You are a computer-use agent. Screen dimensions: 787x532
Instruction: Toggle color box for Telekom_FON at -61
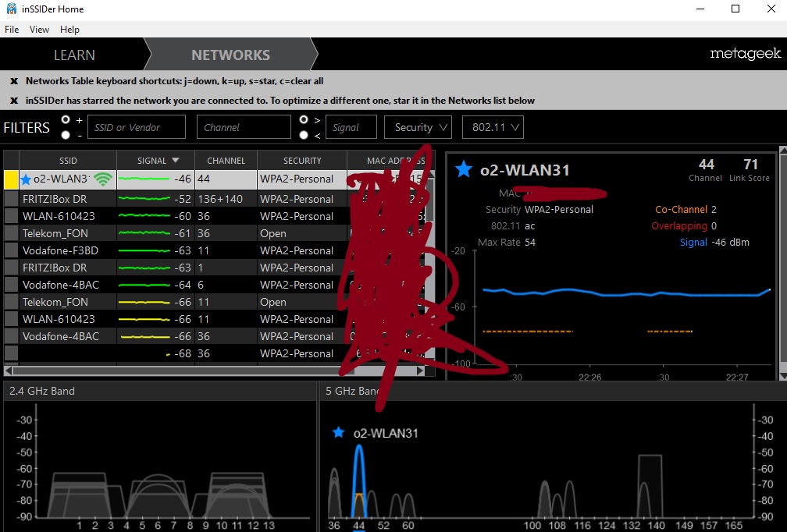tap(11, 233)
